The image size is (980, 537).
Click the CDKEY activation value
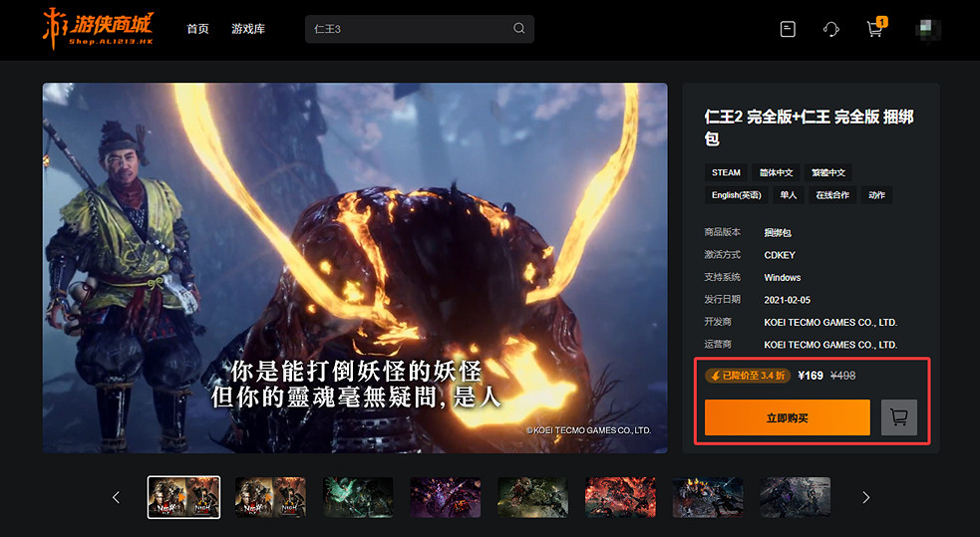(780, 255)
